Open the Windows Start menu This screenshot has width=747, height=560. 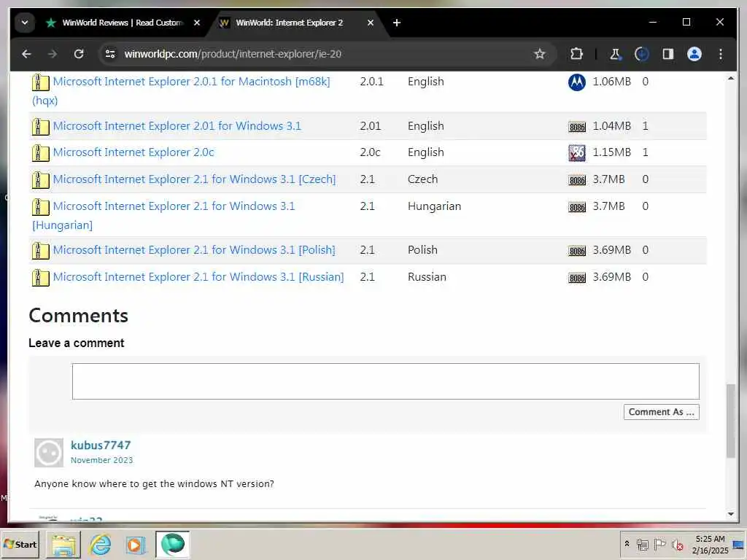click(20, 544)
